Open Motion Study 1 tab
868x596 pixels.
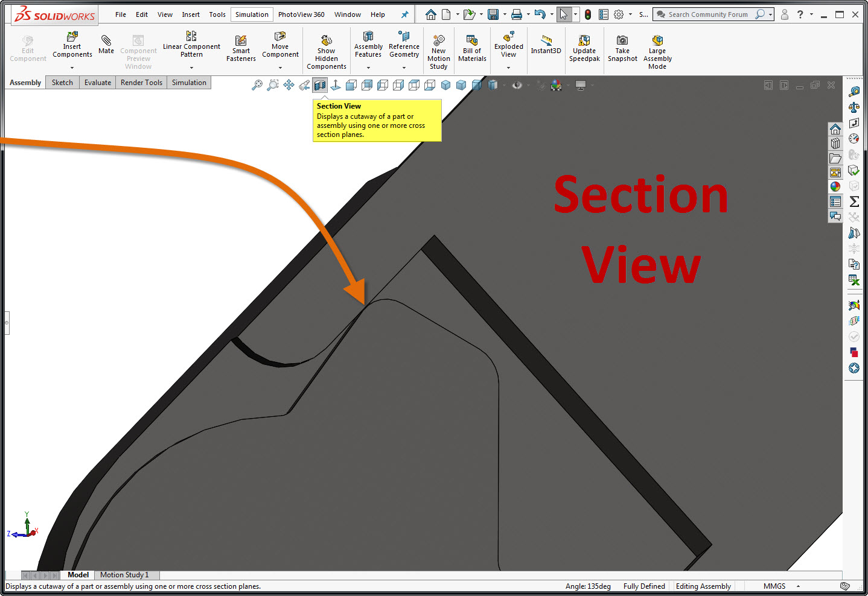pos(124,575)
